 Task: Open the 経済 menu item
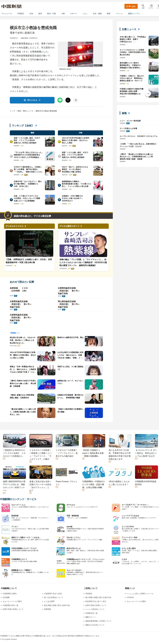[x=40, y=14]
